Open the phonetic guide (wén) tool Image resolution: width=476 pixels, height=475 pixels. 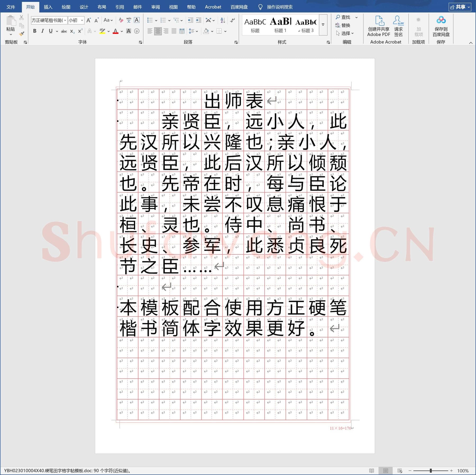129,20
